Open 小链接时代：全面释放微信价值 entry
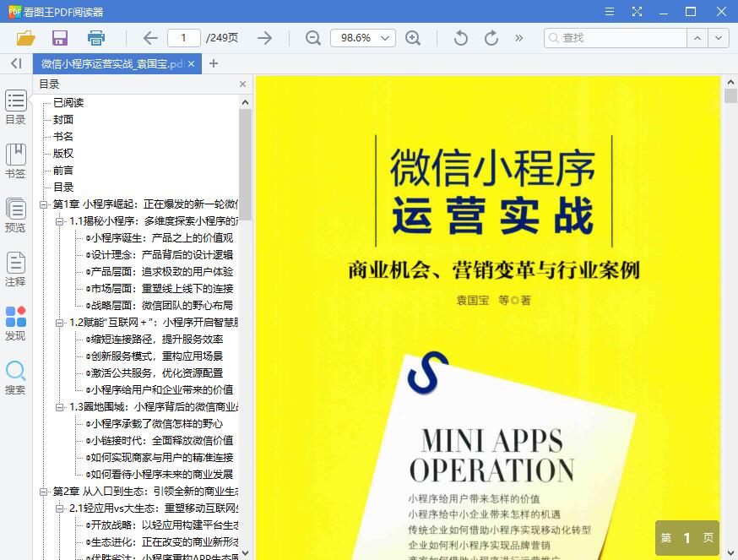This screenshot has height=560, width=738. tap(160, 441)
